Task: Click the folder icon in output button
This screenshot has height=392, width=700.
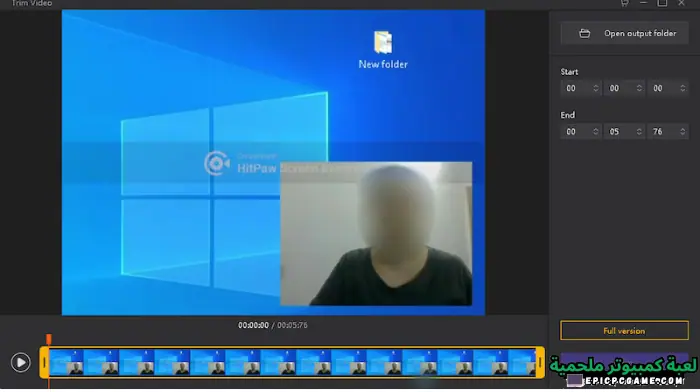Action: coord(584,33)
